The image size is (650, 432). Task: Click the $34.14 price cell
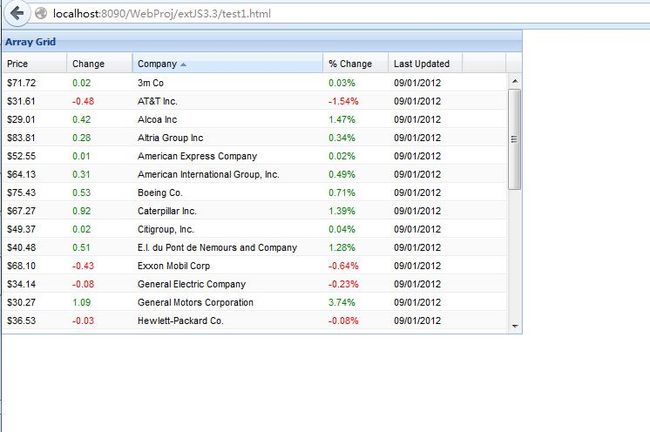pyautogui.click(x=22, y=284)
